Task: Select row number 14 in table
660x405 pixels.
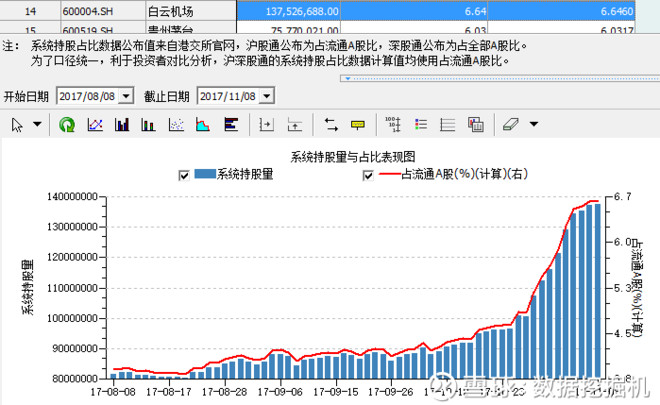Action: [x=30, y=11]
